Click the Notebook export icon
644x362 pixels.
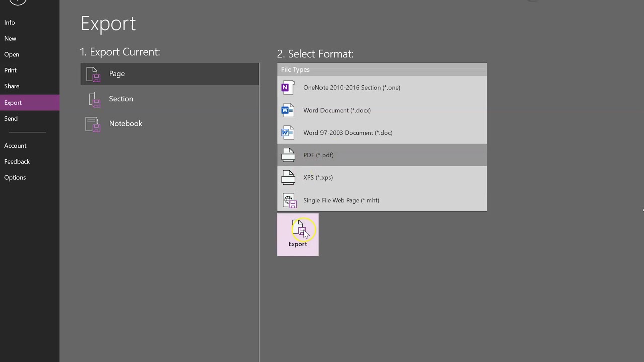(93, 124)
